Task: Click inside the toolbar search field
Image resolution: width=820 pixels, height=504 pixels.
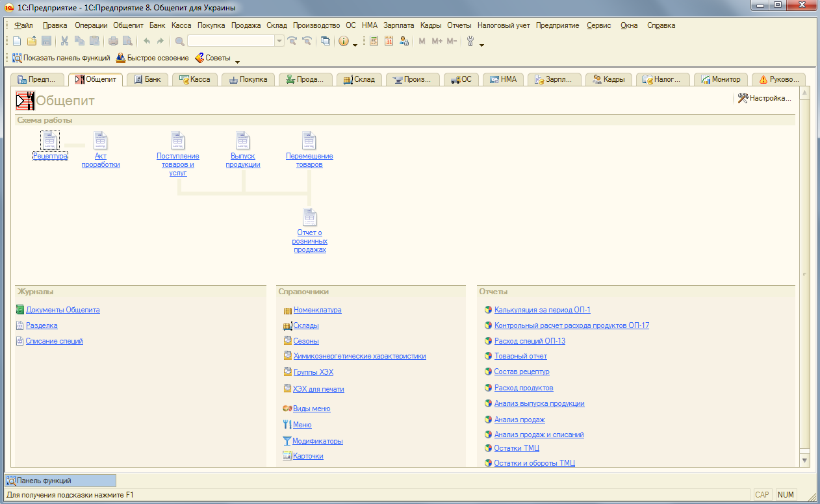Action: point(231,41)
